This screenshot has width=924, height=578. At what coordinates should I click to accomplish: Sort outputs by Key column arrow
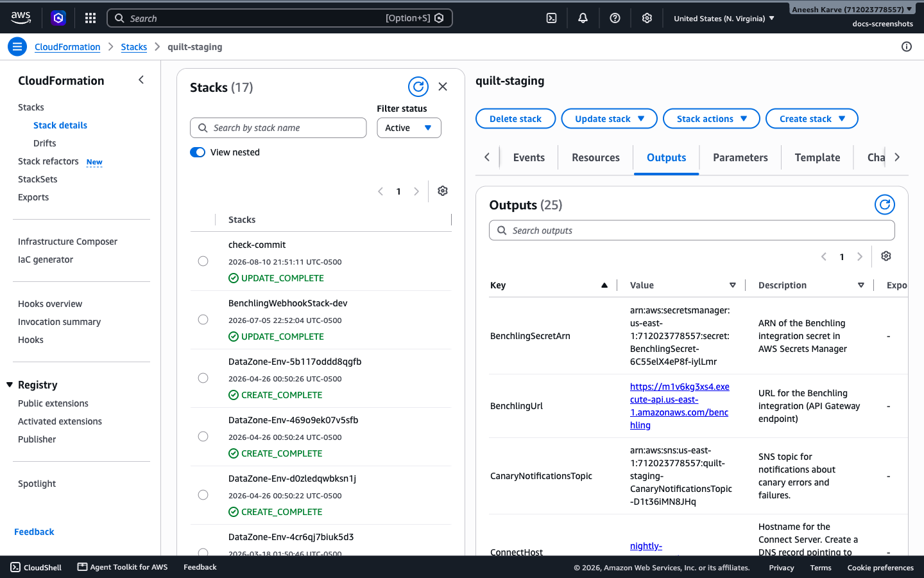click(604, 285)
